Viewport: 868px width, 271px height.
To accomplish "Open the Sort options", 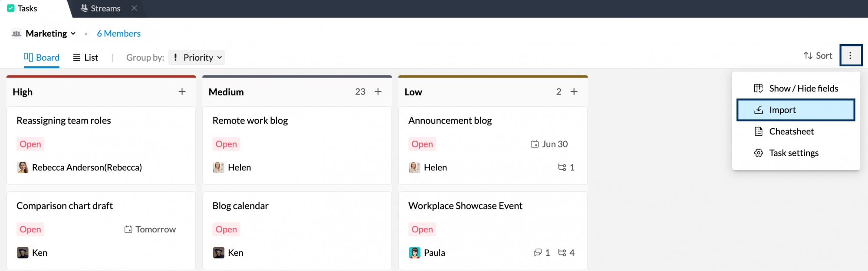I will 818,56.
